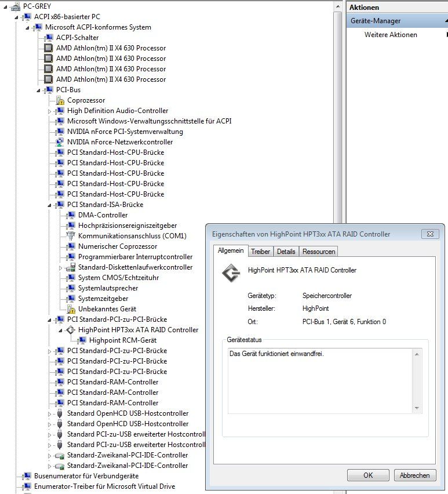This screenshot has width=448, height=494.
Task: Select the last Standard-Zweikanal-PCI-IDE-Controller entry
Action: 128,466
